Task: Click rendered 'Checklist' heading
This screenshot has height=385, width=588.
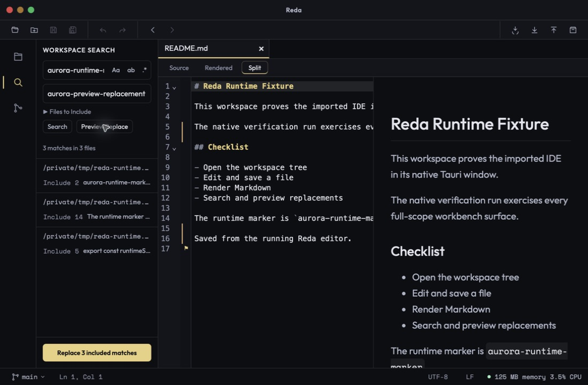Action: 417,251
